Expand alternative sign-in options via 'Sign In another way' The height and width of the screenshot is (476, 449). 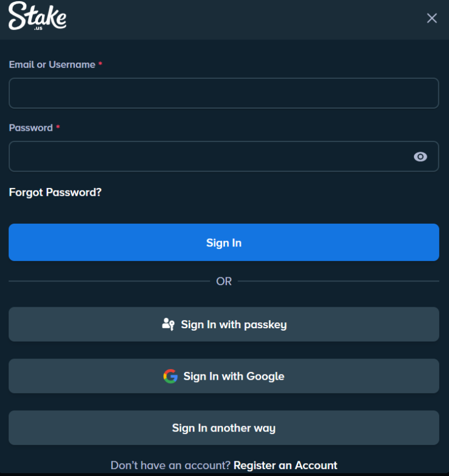click(x=224, y=428)
